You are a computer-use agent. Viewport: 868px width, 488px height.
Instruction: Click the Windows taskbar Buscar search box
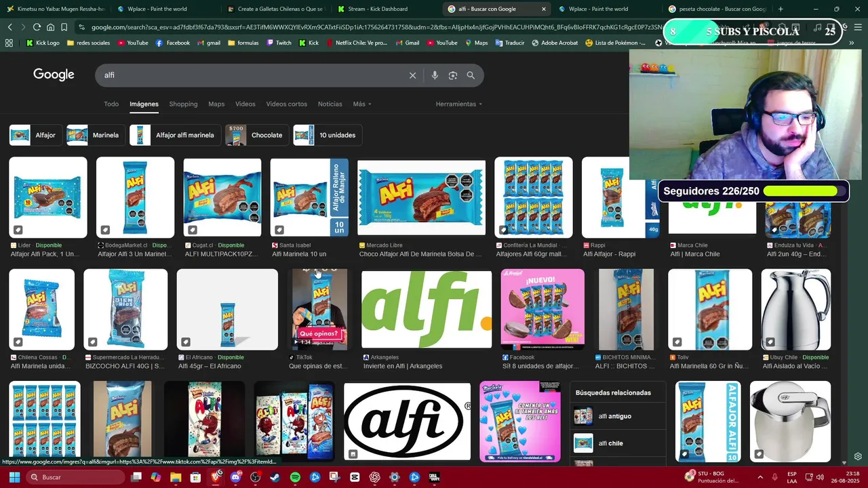[x=76, y=477]
